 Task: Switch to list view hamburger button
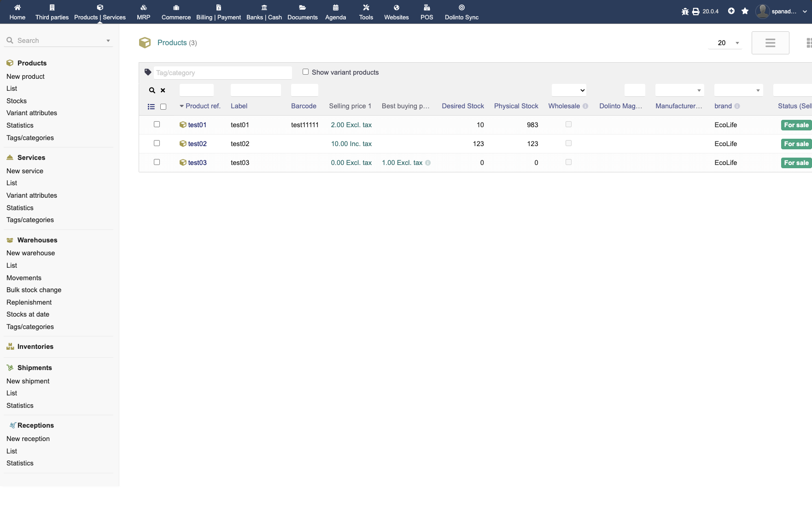[x=770, y=43]
